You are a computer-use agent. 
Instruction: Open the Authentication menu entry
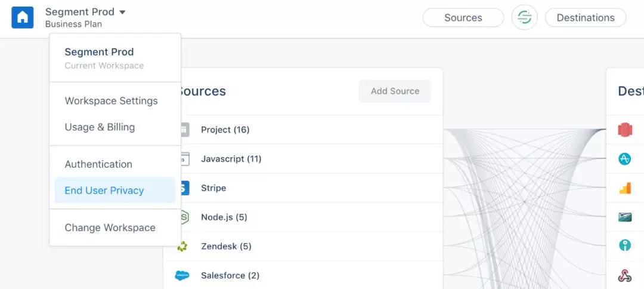(98, 164)
